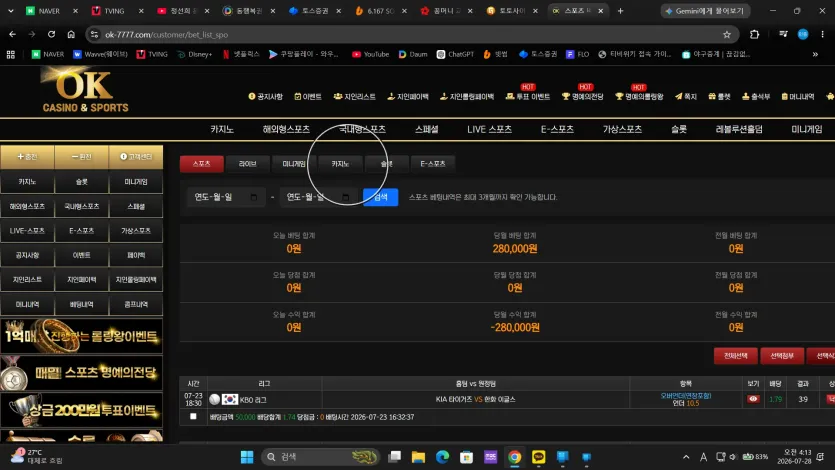The height and width of the screenshot is (470, 835).
Task: Open 머니내역 in the left sidebar
Action: pos(27,304)
